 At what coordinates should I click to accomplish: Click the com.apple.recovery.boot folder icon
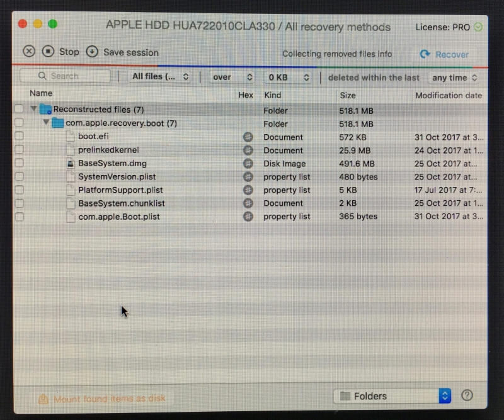coord(58,123)
